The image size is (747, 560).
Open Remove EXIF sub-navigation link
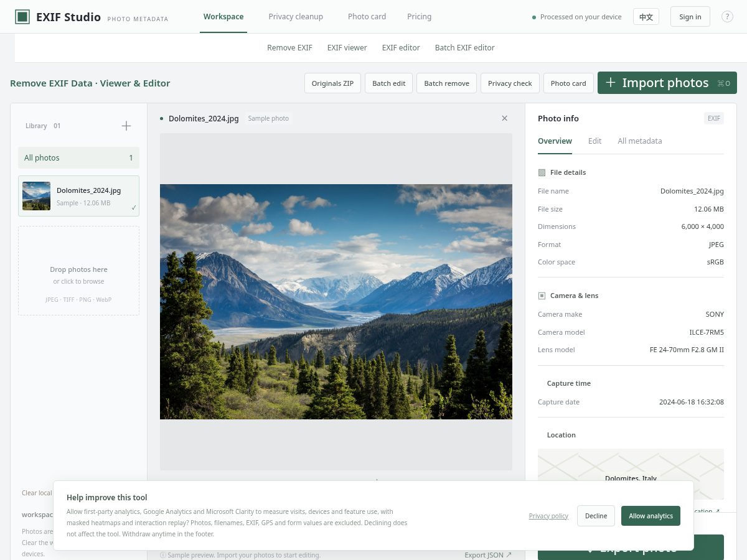point(289,48)
